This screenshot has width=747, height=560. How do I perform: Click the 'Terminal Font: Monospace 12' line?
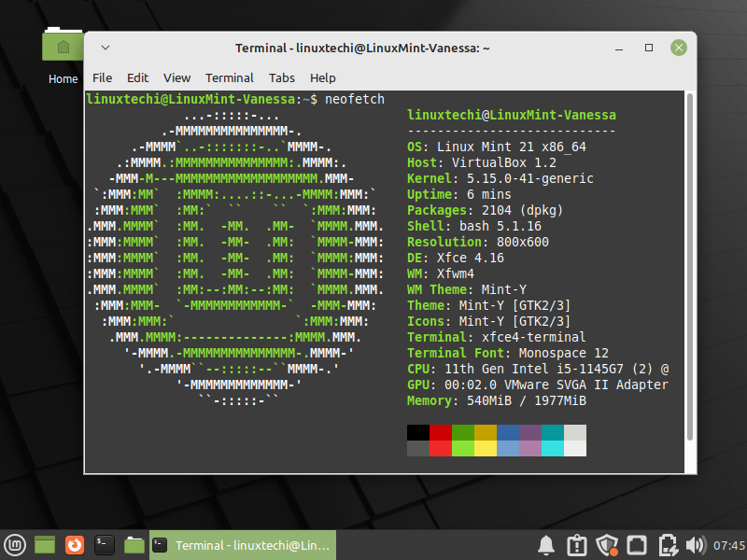click(x=508, y=353)
